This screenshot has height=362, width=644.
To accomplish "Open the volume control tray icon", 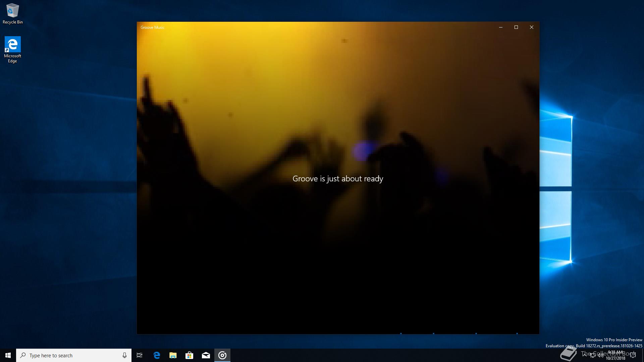I will [x=601, y=355].
